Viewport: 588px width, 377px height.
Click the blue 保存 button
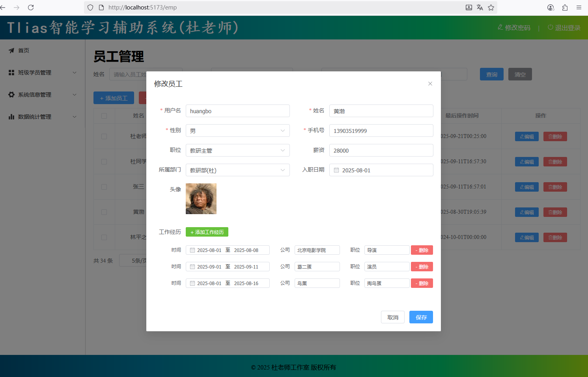click(421, 317)
